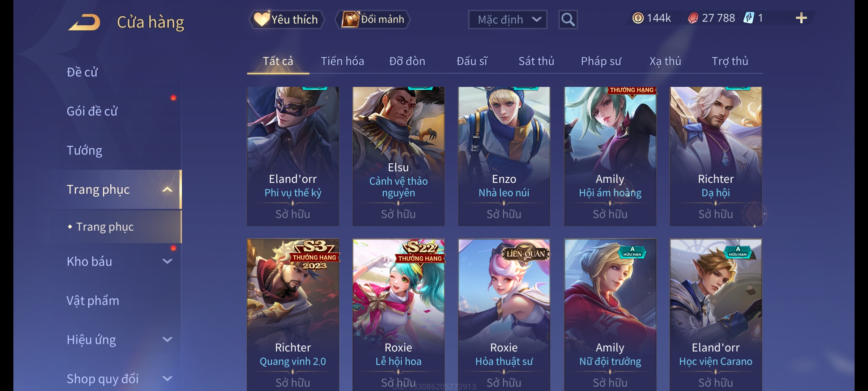Go to Tướng heroes section
868x391 pixels.
coord(84,150)
